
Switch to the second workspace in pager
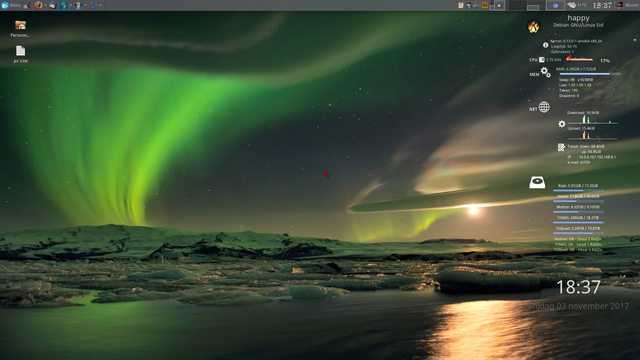(533, 5)
